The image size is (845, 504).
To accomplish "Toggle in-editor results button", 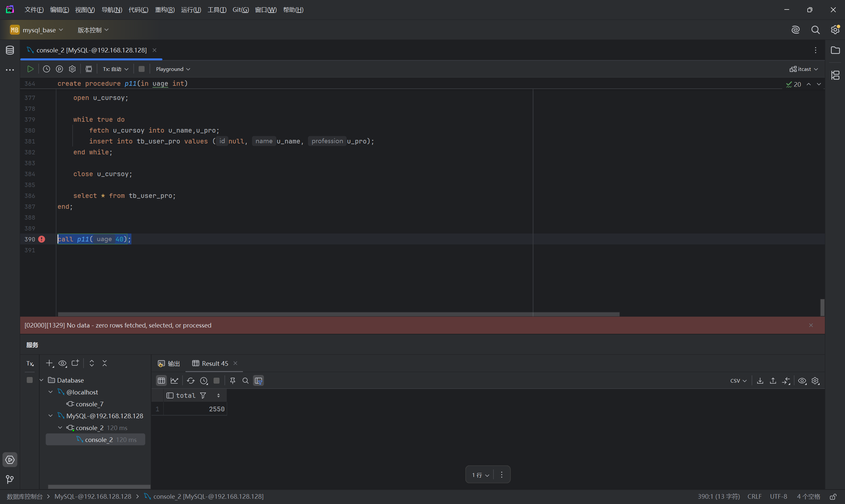I will tap(89, 69).
